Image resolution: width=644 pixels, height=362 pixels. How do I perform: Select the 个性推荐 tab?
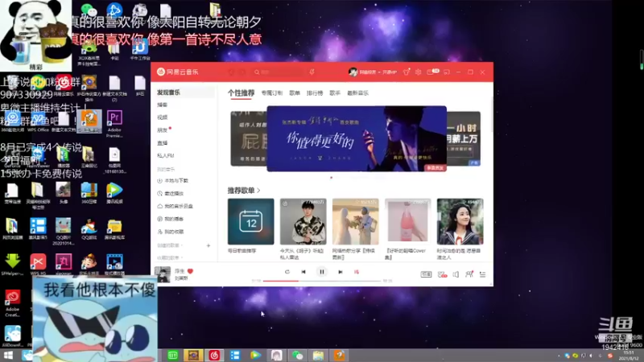coord(241,93)
